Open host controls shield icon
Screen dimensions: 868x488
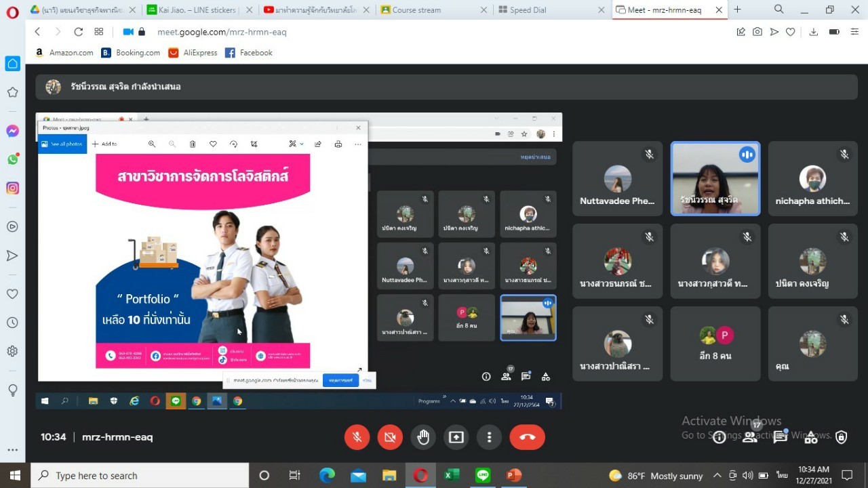[x=842, y=437]
